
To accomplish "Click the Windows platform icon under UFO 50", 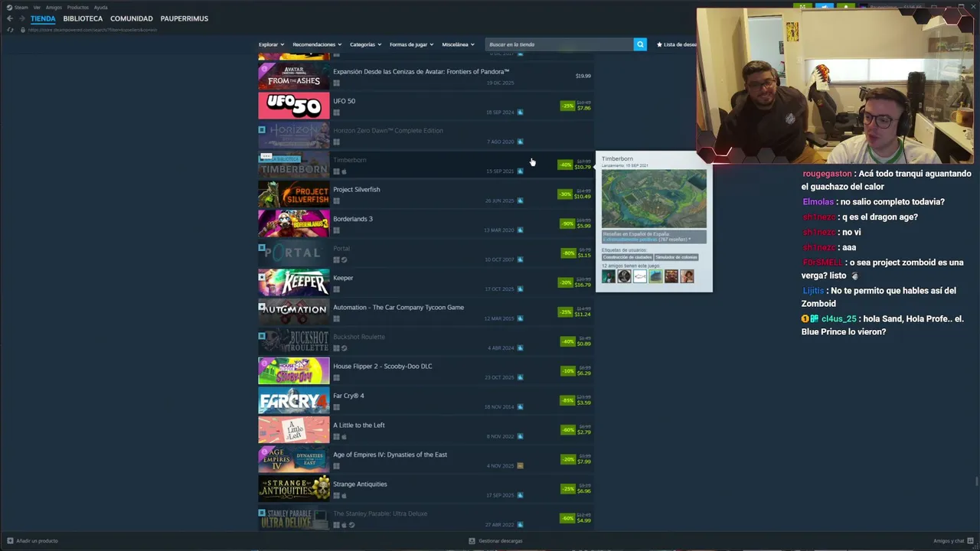I will tap(336, 112).
